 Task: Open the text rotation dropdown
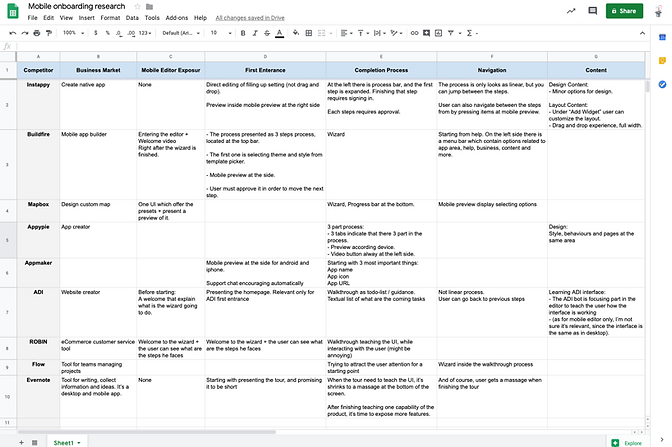point(396,33)
